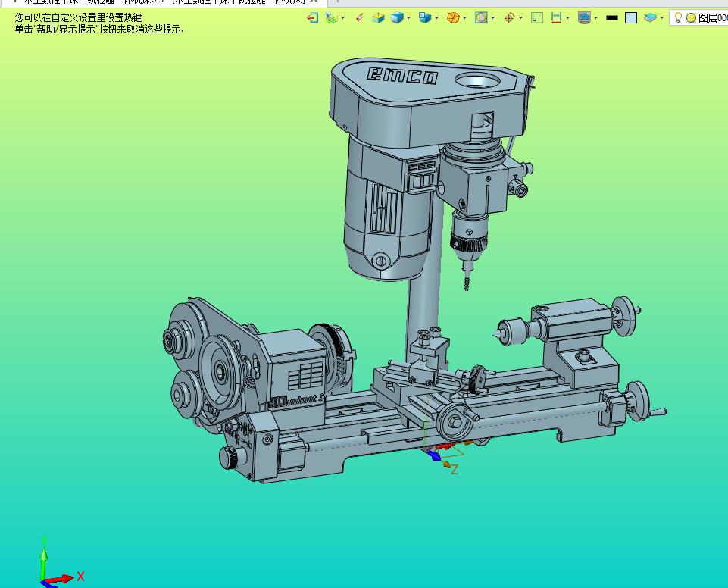Click the eraser-style clear display icon
The image size is (728, 588).
pos(359,17)
